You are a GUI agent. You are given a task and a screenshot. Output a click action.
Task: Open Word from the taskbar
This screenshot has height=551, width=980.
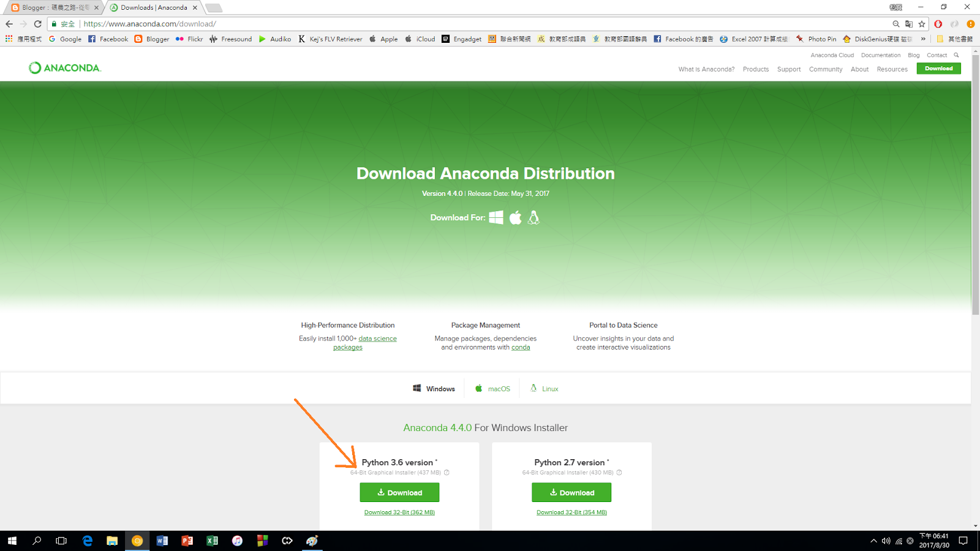pos(162,541)
